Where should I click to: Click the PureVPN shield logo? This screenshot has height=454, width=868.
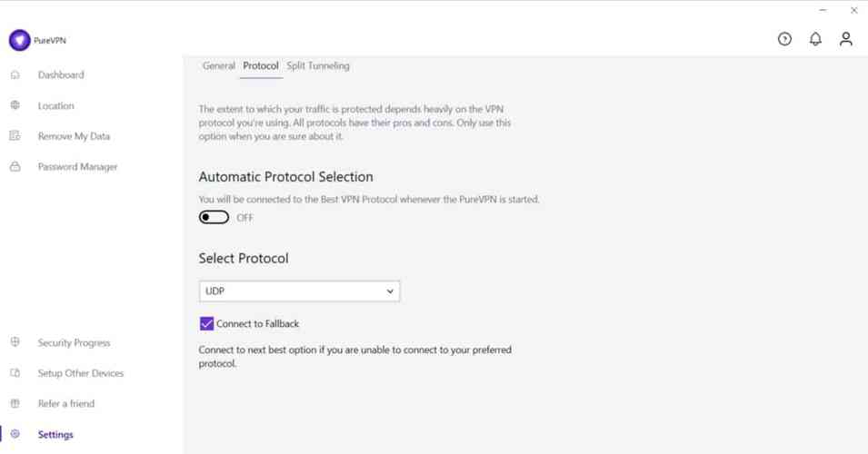(x=19, y=40)
